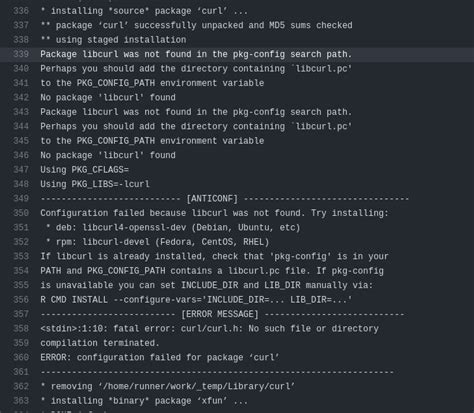Viewport: 474px width, 413px height.
Task: Select line number 358 fatal error line
Action: [21, 329]
